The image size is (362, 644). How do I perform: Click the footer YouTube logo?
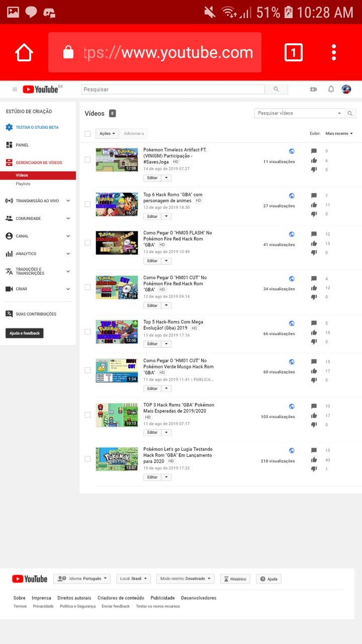coord(29,579)
